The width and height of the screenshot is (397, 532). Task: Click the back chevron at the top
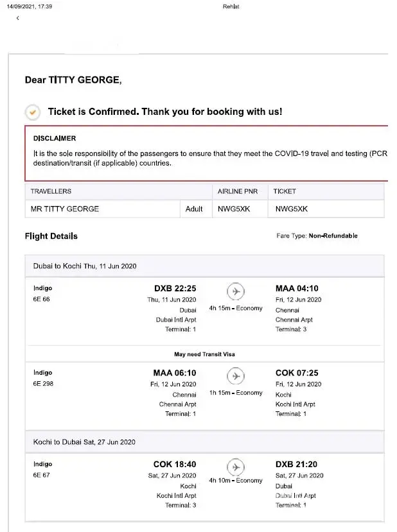pos(17,18)
